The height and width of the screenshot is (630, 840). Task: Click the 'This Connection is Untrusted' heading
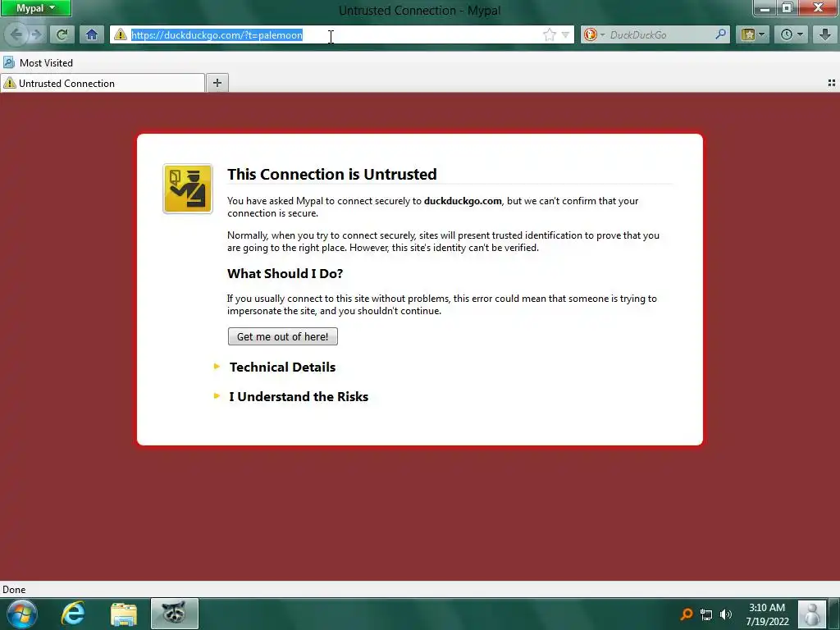pyautogui.click(x=332, y=174)
